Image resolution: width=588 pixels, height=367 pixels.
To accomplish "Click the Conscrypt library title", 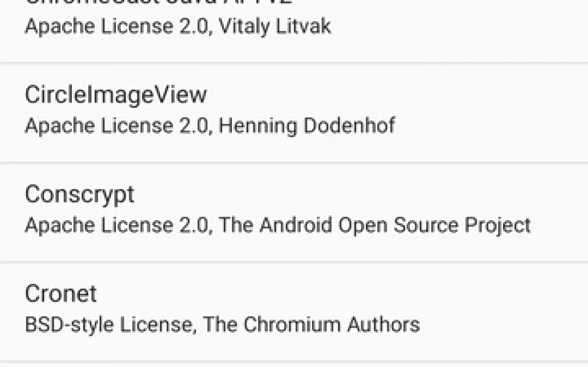I will [80, 194].
